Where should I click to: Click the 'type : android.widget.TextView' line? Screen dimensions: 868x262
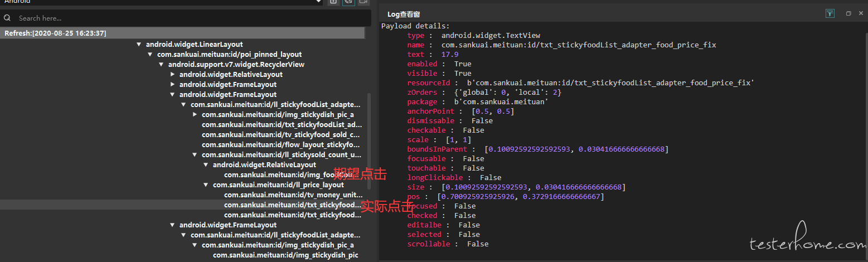click(473, 35)
